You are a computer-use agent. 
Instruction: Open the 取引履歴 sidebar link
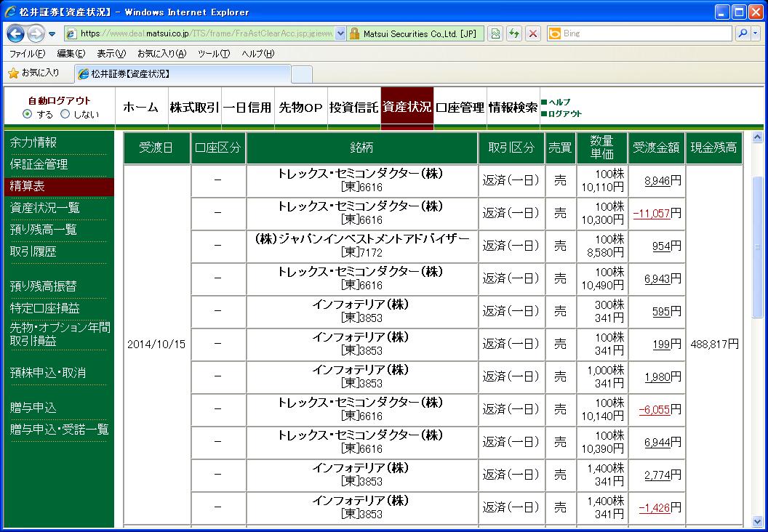click(x=33, y=251)
